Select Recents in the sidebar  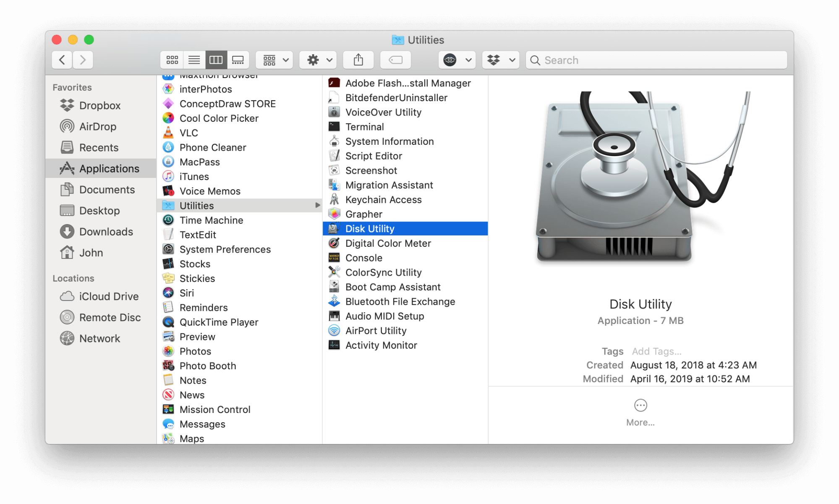pyautogui.click(x=101, y=148)
